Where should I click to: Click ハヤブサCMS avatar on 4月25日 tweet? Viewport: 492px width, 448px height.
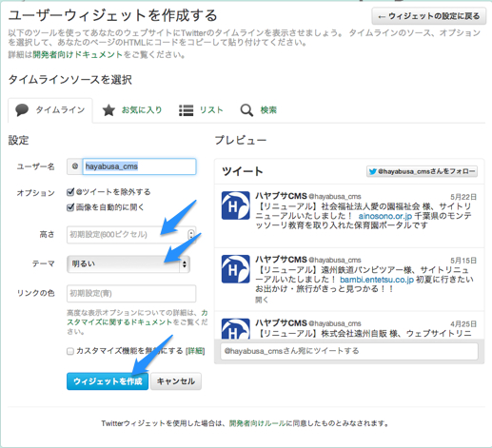pyautogui.click(x=235, y=328)
